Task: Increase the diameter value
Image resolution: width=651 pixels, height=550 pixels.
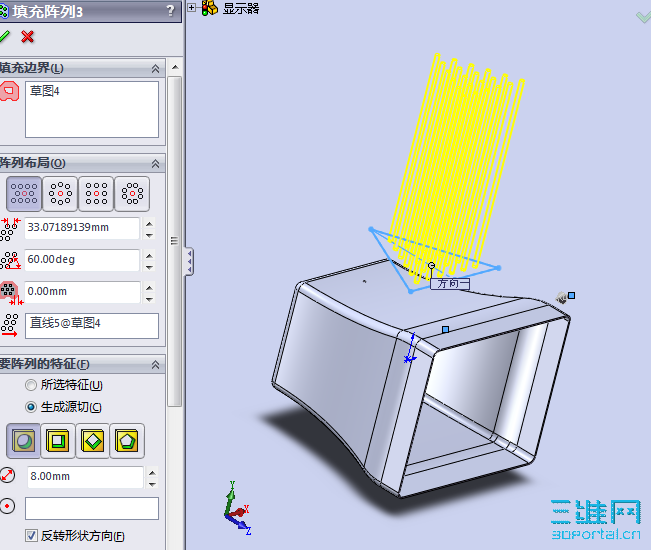Action: click(x=152, y=473)
